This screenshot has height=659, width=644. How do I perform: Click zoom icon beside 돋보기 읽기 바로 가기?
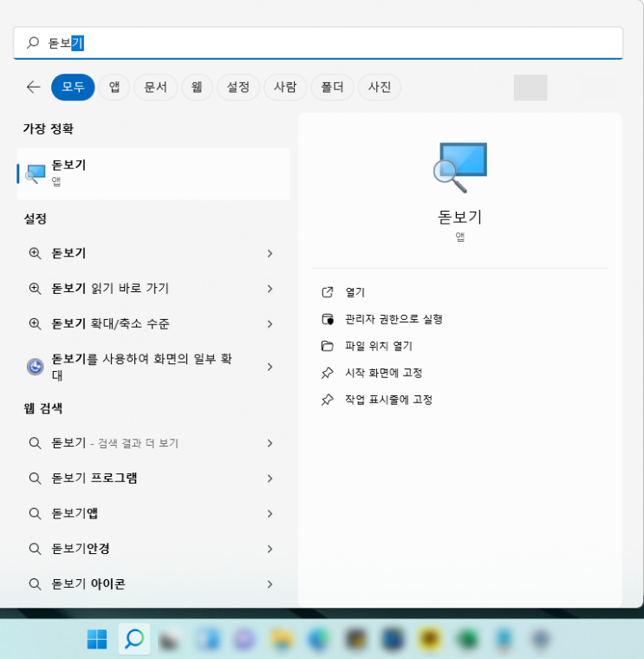pyautogui.click(x=35, y=288)
